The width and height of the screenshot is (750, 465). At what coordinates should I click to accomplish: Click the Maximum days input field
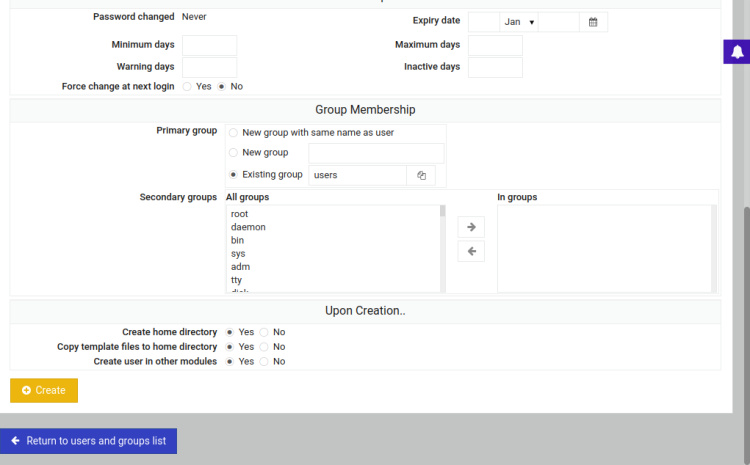[495, 45]
